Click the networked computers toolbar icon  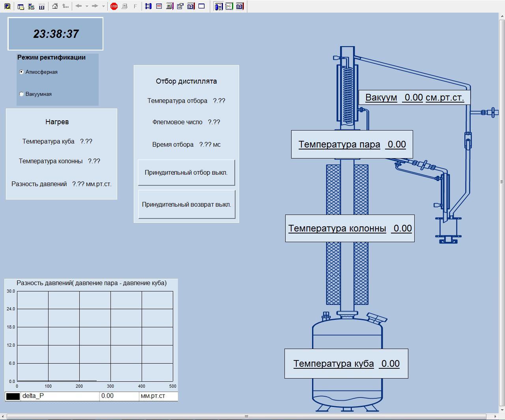pyautogui.click(x=31, y=6)
